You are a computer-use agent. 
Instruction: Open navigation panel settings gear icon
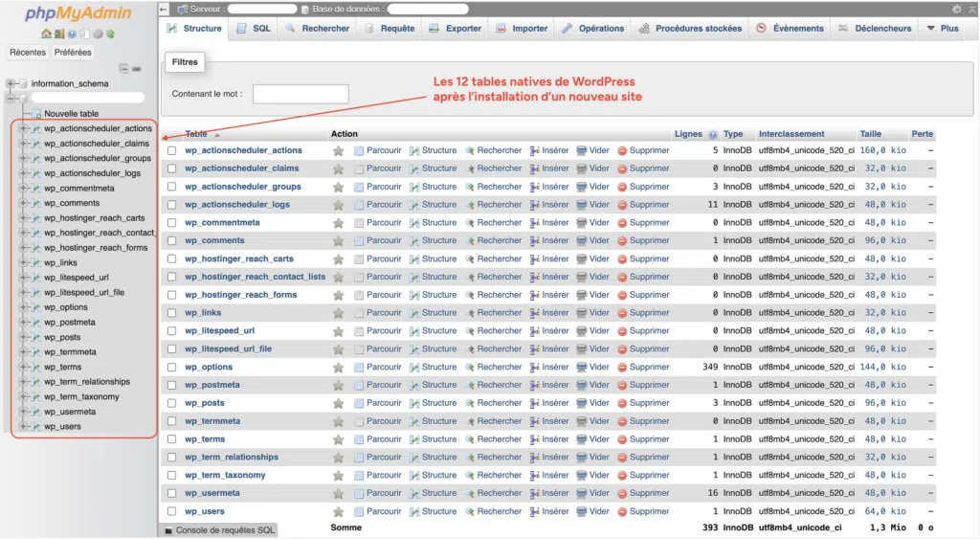point(98,34)
